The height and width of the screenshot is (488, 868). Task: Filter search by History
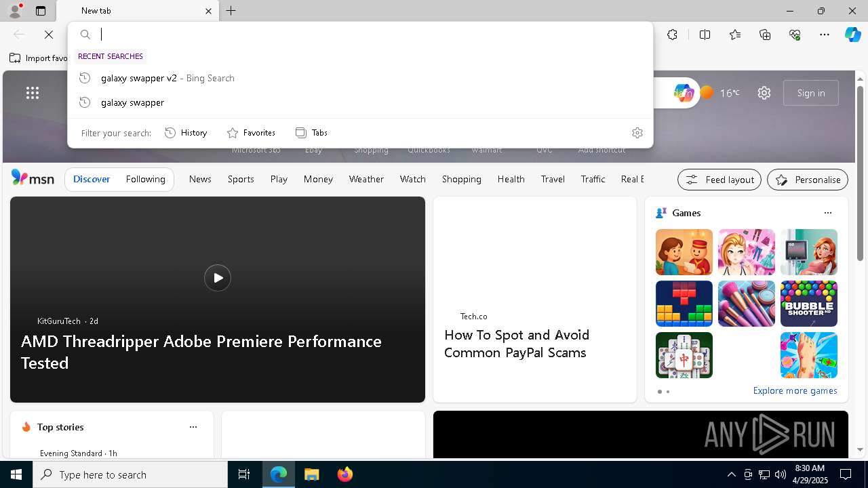pyautogui.click(x=186, y=133)
